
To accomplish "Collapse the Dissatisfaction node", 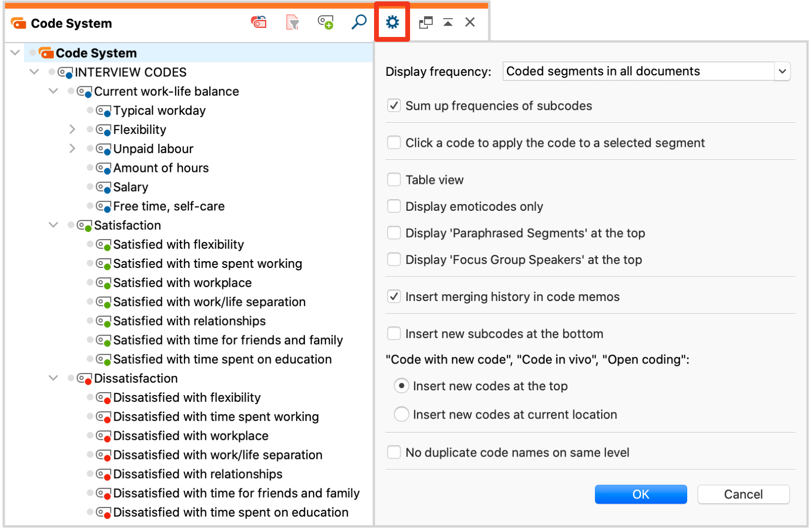I will pos(53,378).
